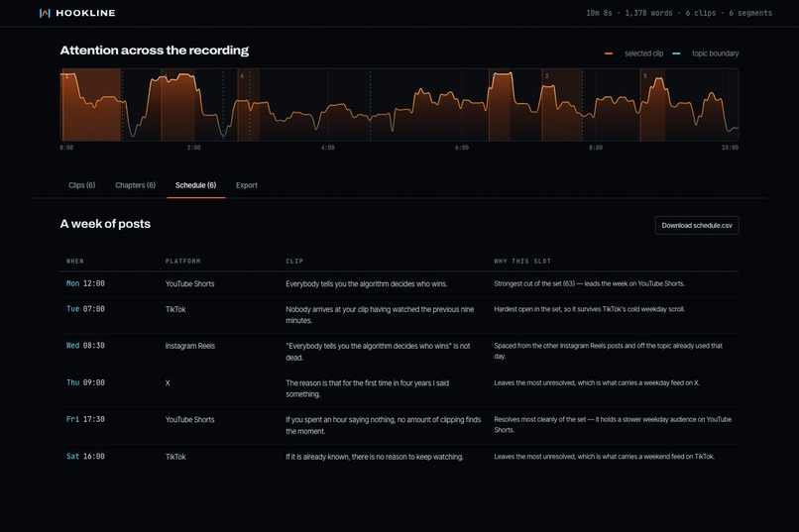Select clip 3 region on attention chart
The image size is (799, 532).
[x=561, y=105]
